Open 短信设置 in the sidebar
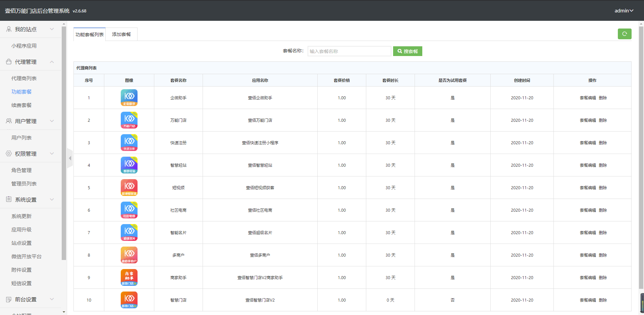Image resolution: width=644 pixels, height=315 pixels. coord(21,283)
